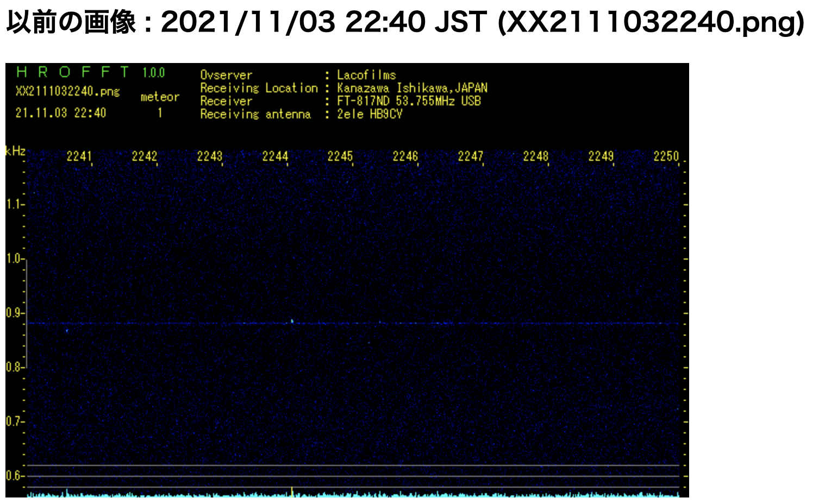The width and height of the screenshot is (825, 504).
Task: Click the antenna value '2ele HB9CV'
Action: click(x=370, y=114)
